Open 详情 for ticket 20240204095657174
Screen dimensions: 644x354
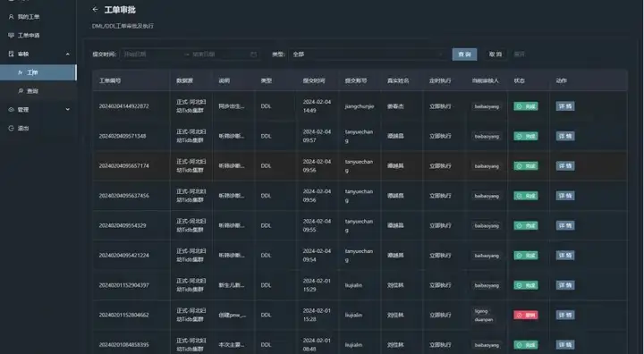565,166
